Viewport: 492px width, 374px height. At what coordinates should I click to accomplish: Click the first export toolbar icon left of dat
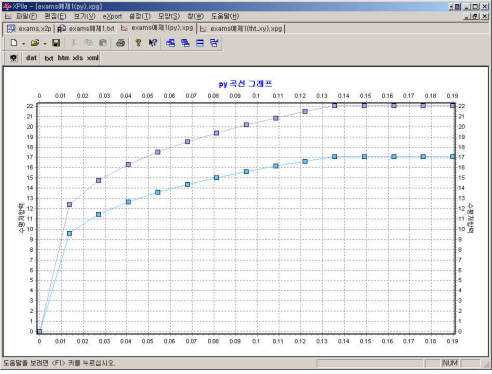[x=13, y=58]
